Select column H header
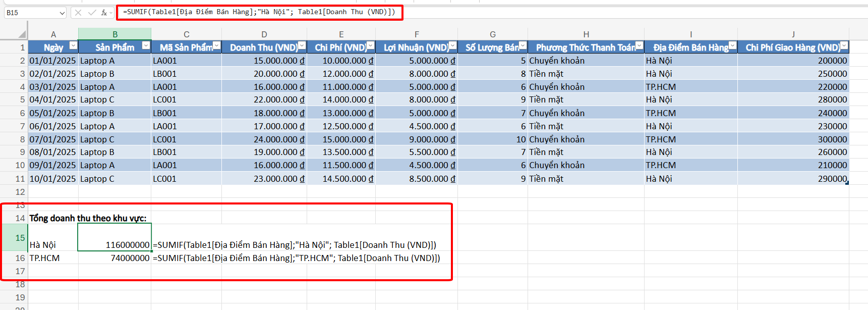The width and height of the screenshot is (868, 310). (586, 34)
